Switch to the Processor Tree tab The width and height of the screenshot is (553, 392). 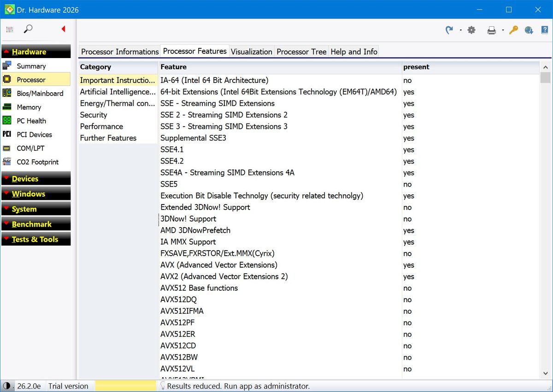(x=301, y=52)
